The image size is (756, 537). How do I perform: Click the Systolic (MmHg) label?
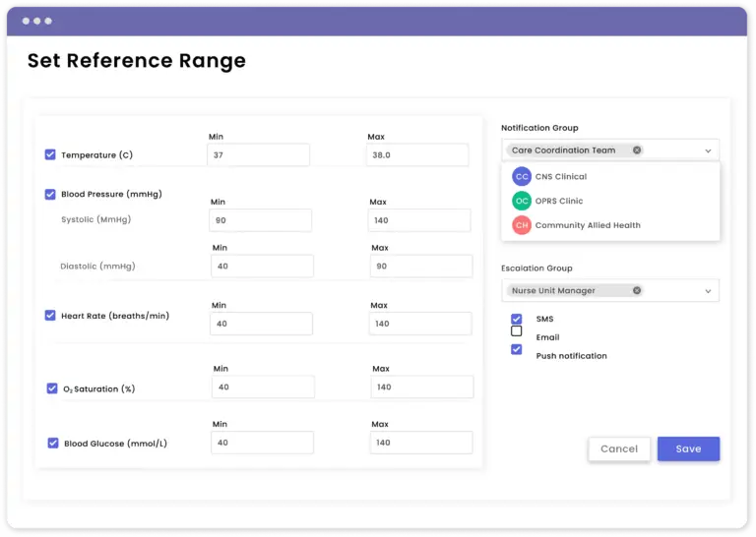[x=95, y=219]
